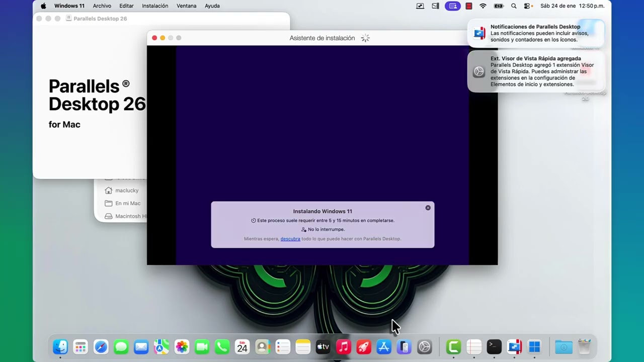This screenshot has height=362, width=644.
Task: Click 'Instalando Windows 11' heading
Action: [323, 211]
